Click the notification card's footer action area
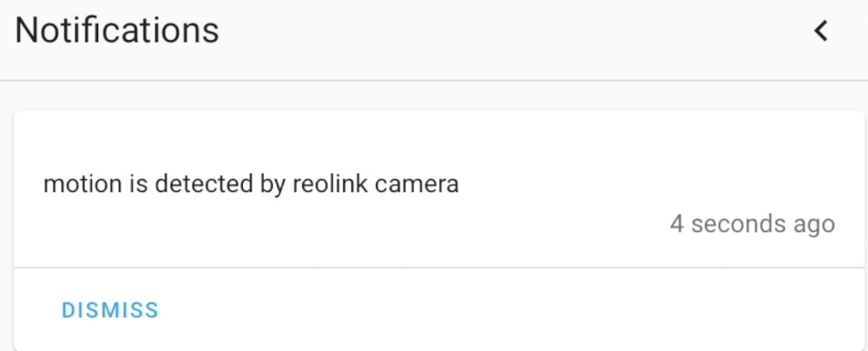Image resolution: width=868 pixels, height=351 pixels. point(439,309)
